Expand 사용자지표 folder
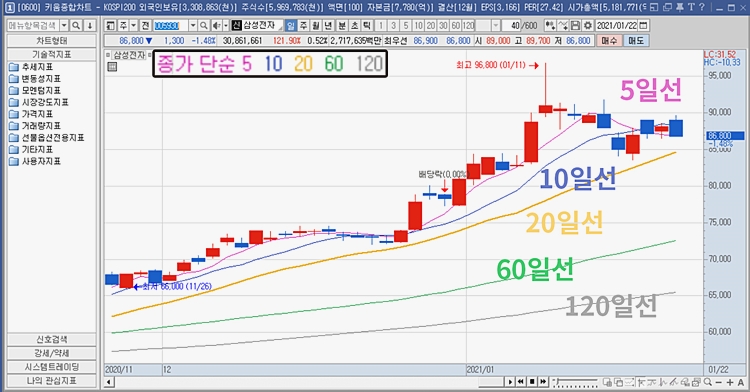 pyautogui.click(x=34, y=162)
